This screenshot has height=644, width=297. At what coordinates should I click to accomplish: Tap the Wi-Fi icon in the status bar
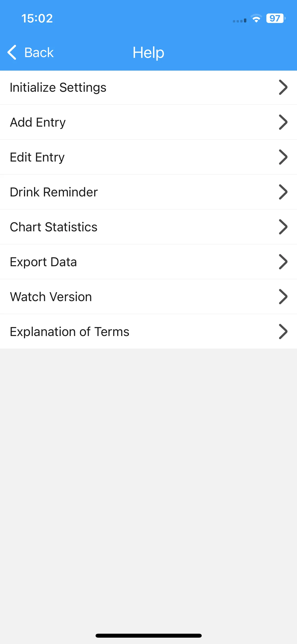256,18
